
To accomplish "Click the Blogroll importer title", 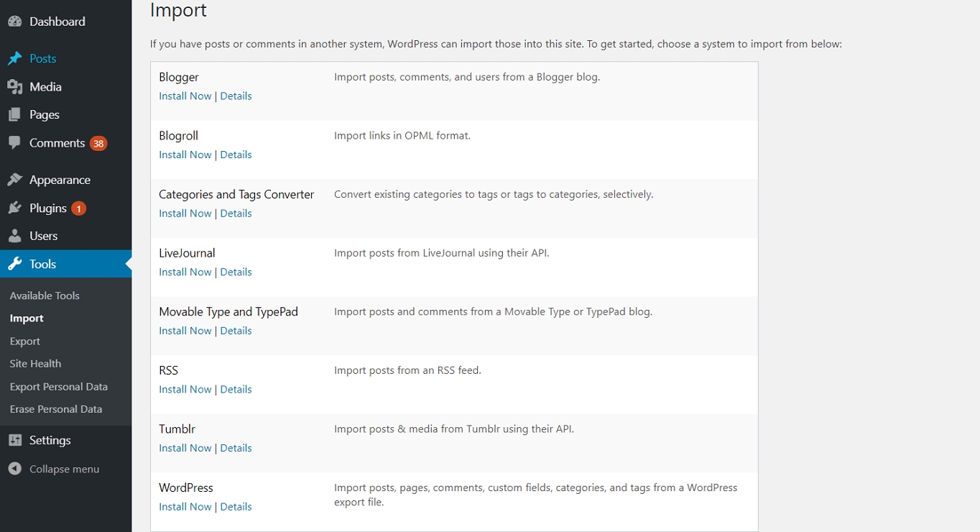I will pos(178,136).
